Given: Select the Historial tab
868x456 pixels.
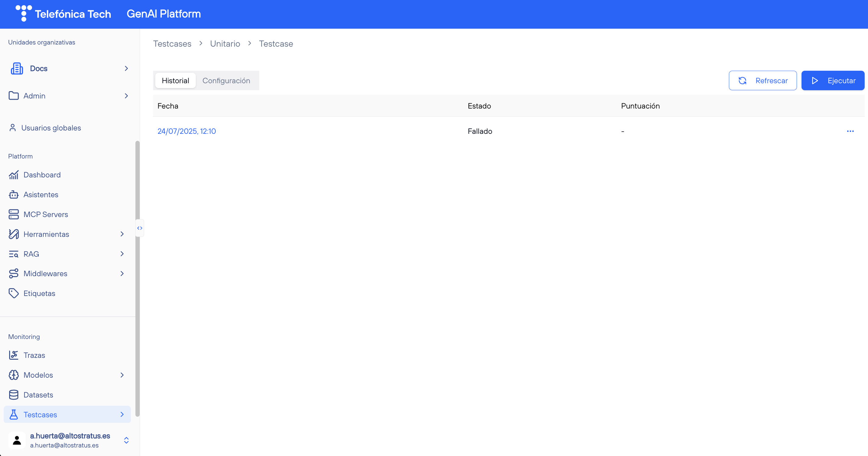Looking at the screenshot, I should click(175, 80).
